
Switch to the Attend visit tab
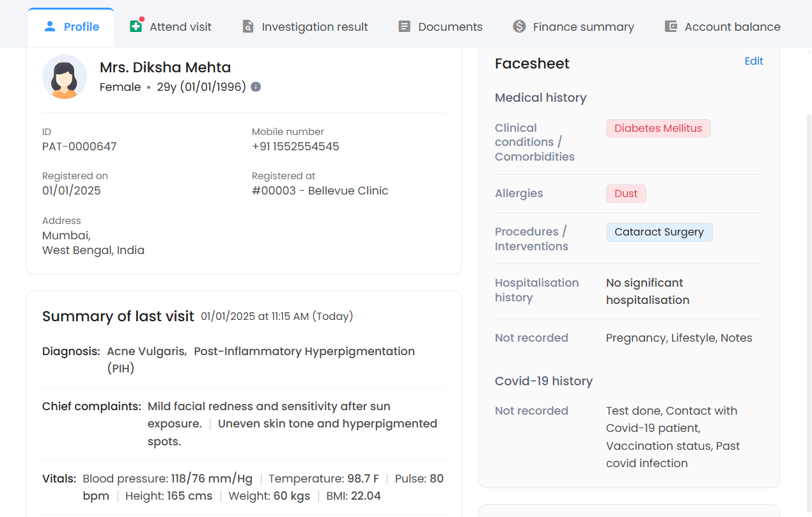[x=180, y=27]
